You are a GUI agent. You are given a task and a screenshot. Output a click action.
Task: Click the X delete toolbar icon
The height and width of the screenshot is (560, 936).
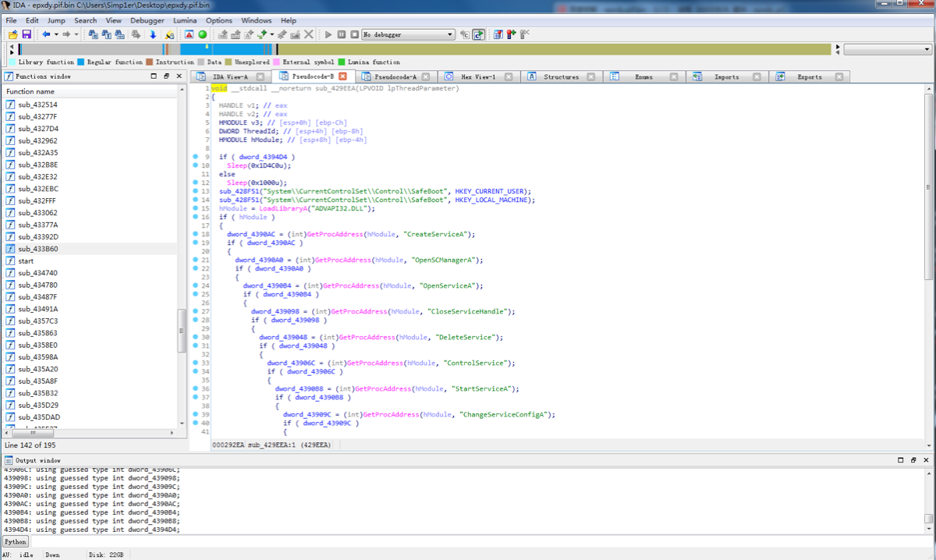309,34
